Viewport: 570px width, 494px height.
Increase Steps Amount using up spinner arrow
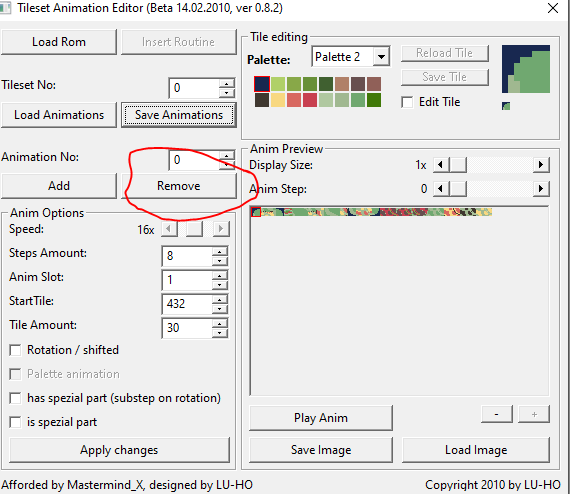(220, 252)
